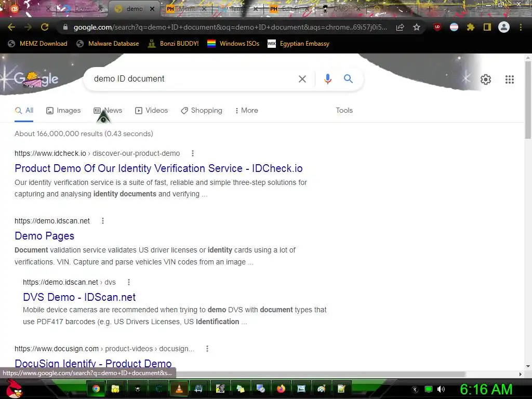This screenshot has width=532, height=399.
Task: Open VLC media player from taskbar
Action: pos(179,389)
